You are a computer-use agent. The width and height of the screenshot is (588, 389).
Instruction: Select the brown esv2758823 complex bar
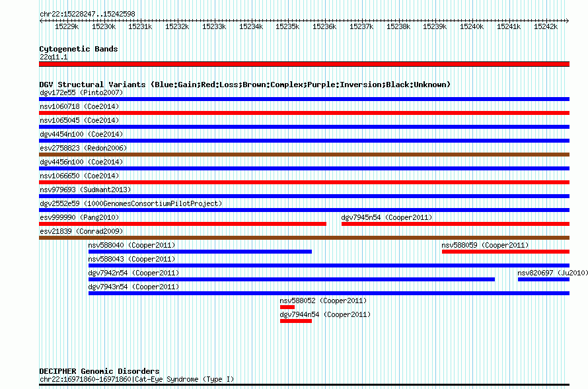[x=304, y=155]
